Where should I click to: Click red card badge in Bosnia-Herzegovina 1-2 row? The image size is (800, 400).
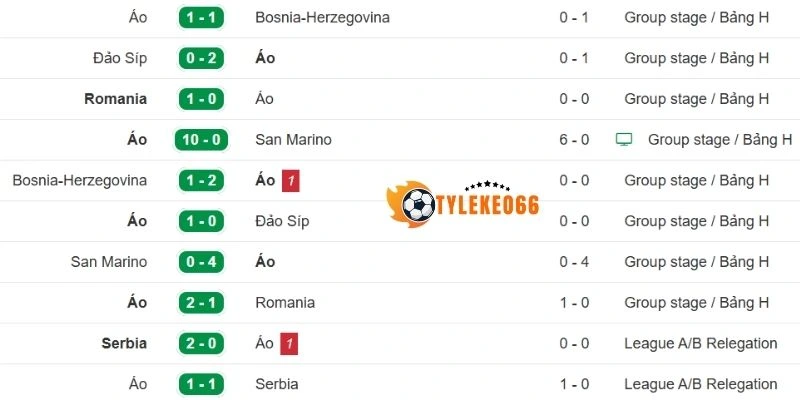(290, 181)
